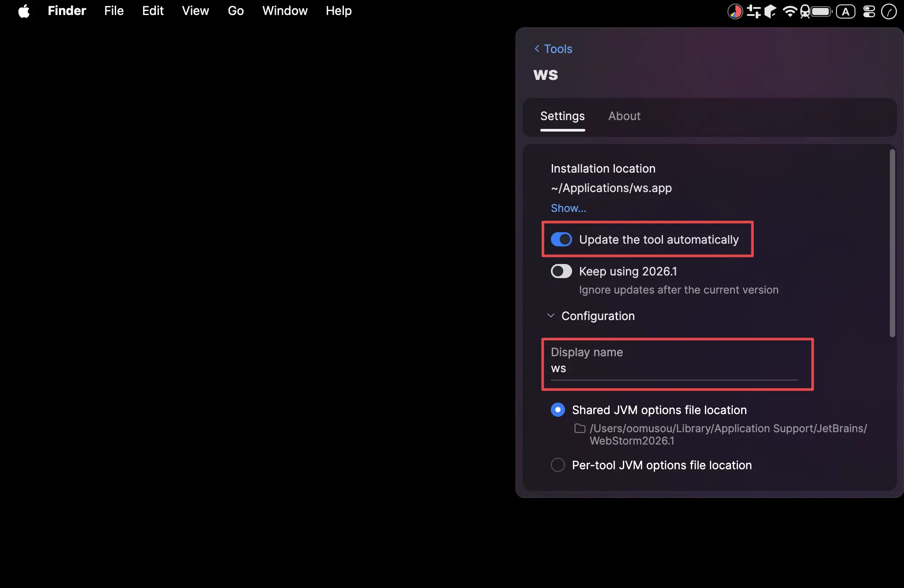Open JetBrains Toolbox cube menu bar icon
The image size is (904, 588).
[770, 11]
